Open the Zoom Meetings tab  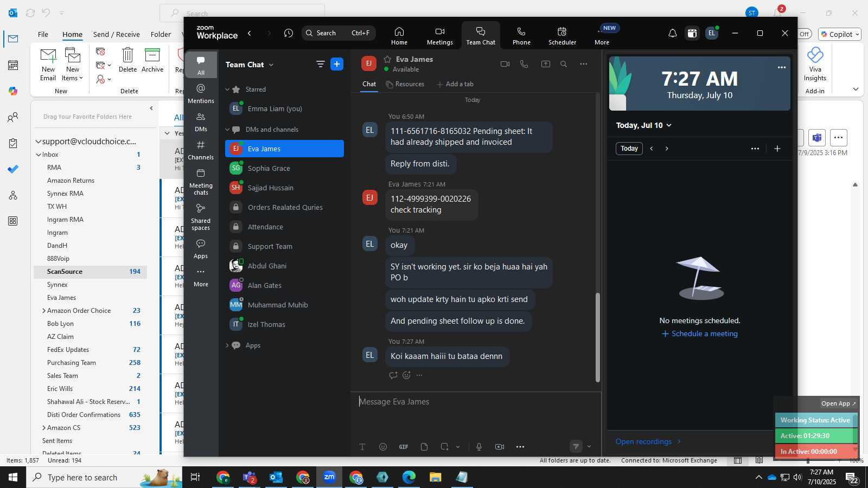tap(439, 36)
